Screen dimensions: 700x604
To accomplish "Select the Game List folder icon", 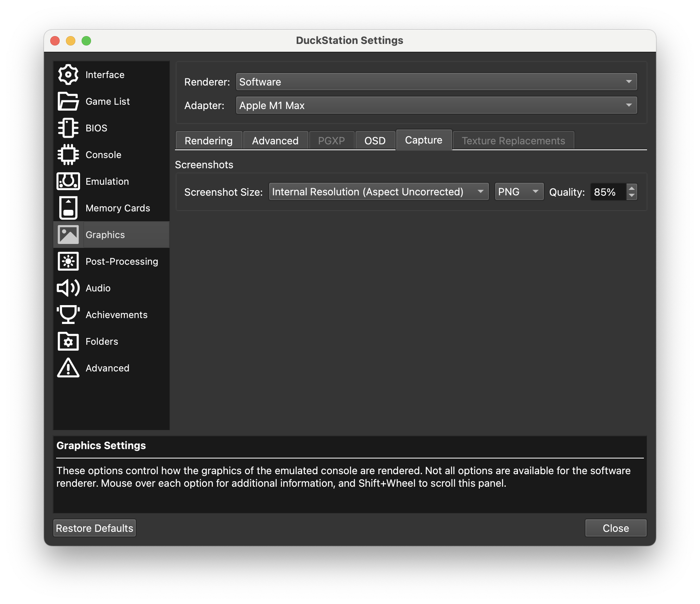I will click(x=68, y=101).
